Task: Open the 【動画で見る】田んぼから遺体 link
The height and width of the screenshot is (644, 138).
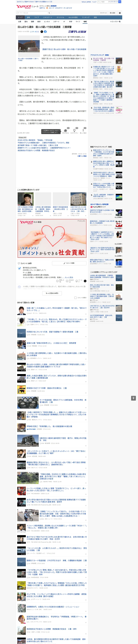Action: pos(64,49)
